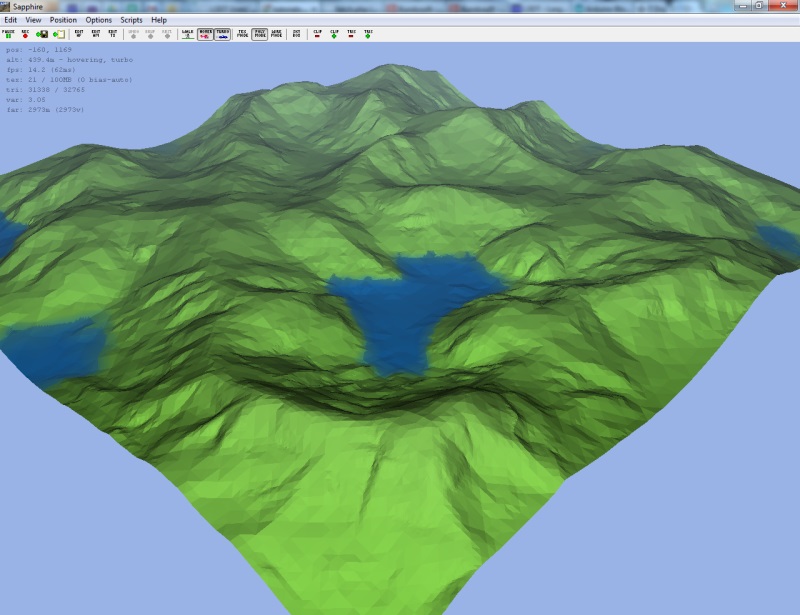The height and width of the screenshot is (615, 800).
Task: Toggle WALK movement mode
Action: tap(187, 33)
